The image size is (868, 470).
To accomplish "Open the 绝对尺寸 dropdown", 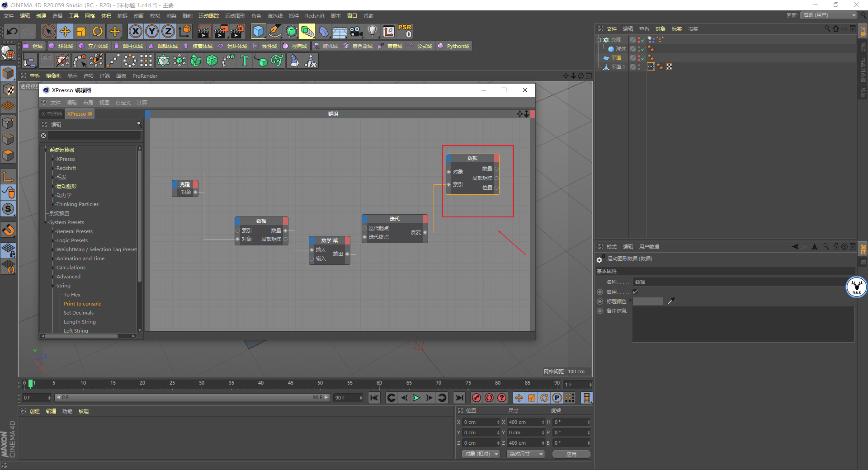I will tap(526, 454).
